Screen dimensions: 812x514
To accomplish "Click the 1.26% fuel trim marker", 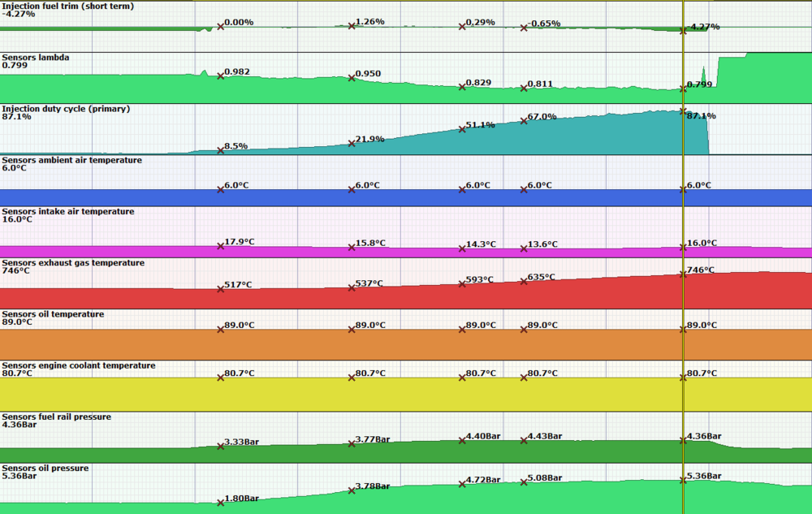I will click(x=352, y=26).
